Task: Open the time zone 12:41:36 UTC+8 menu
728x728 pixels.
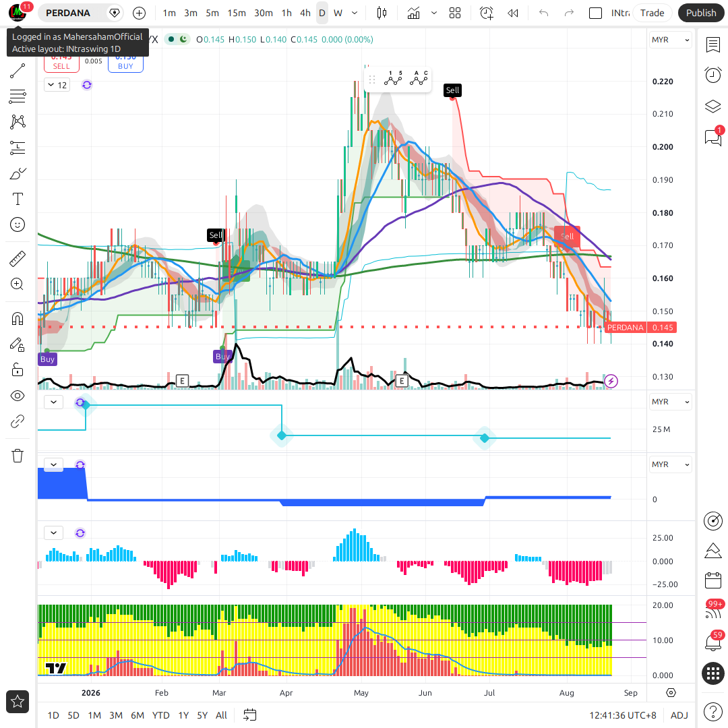Action: click(x=623, y=715)
